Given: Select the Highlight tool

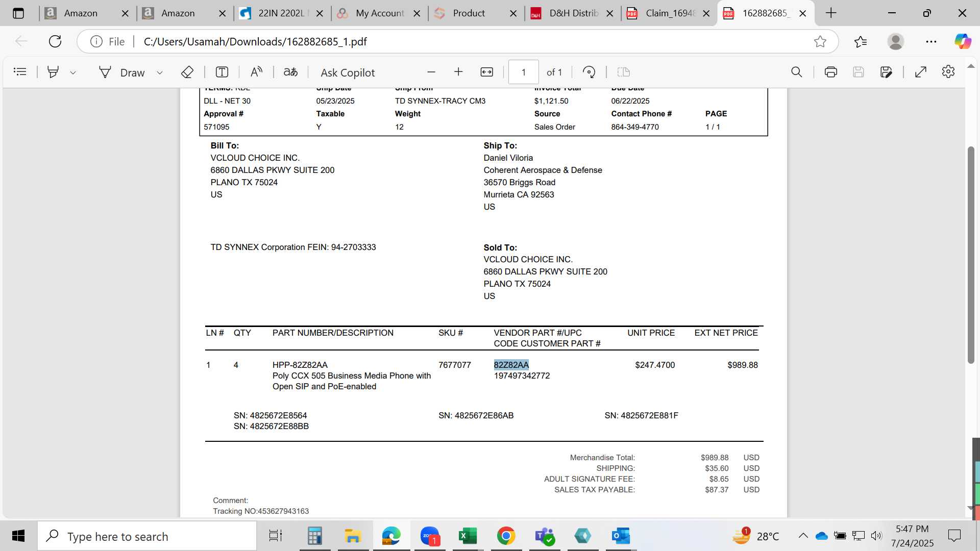Looking at the screenshot, I should coord(53,72).
